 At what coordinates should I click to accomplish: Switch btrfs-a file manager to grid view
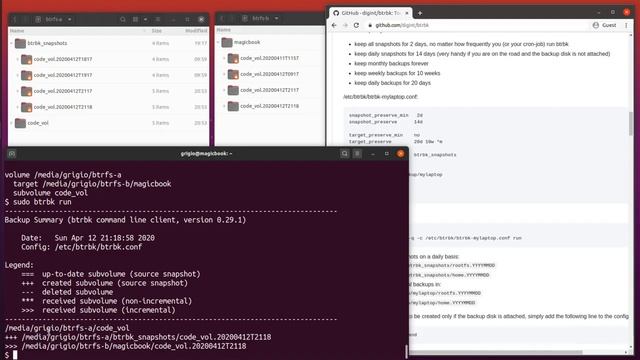[x=136, y=19]
